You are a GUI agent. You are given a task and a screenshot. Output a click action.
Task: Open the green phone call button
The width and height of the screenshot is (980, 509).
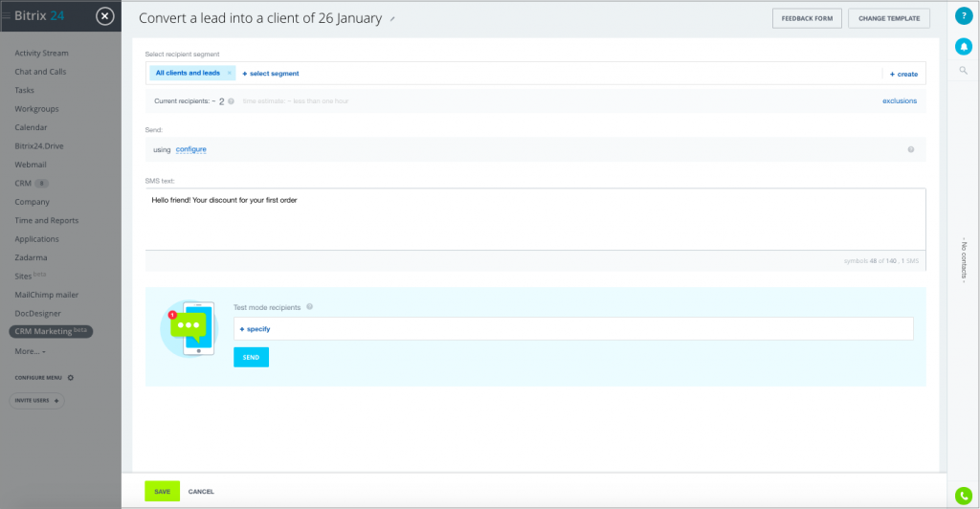(x=963, y=496)
